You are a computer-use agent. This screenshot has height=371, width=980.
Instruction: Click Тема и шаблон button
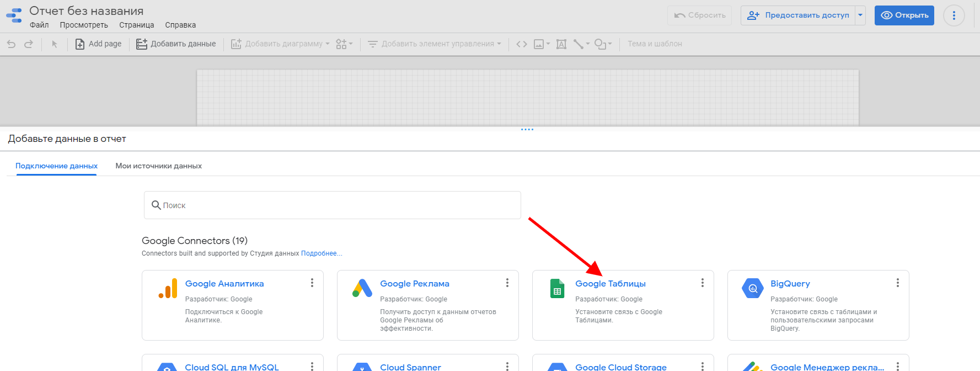655,44
